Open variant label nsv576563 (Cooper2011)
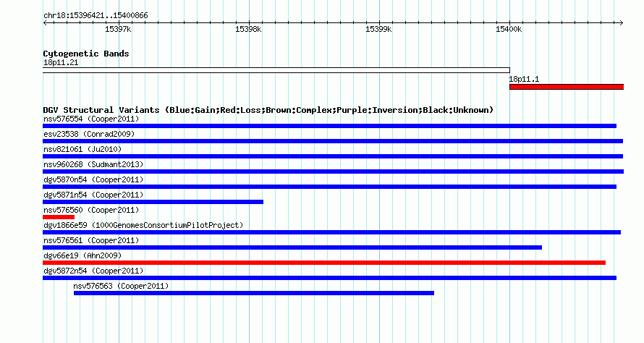Screen dimensions: 644x343 tap(121, 287)
